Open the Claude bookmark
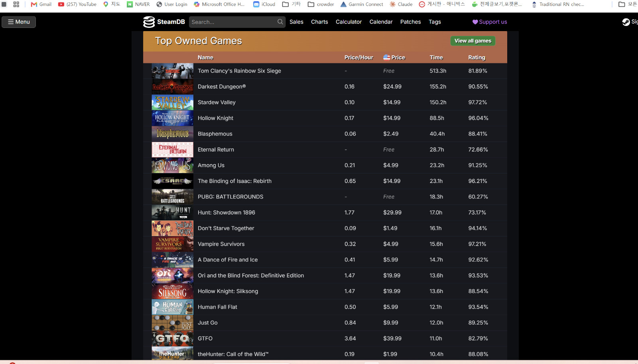Screen dimensions: 638x364 pyautogui.click(x=401, y=4)
